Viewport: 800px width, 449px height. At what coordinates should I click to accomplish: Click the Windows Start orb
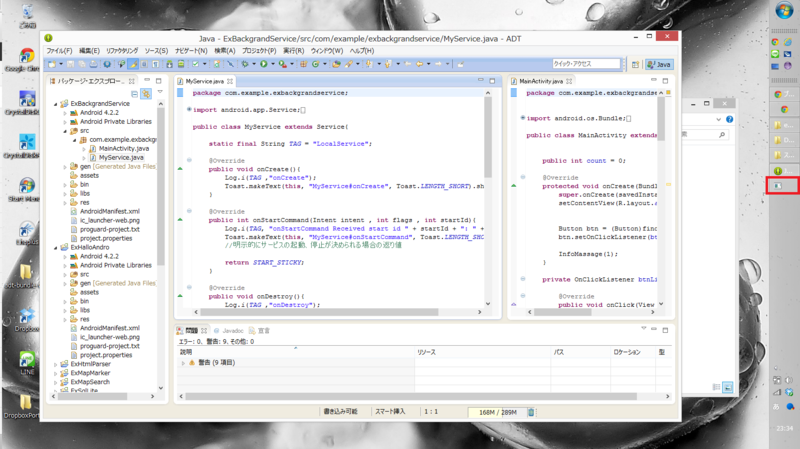(784, 10)
